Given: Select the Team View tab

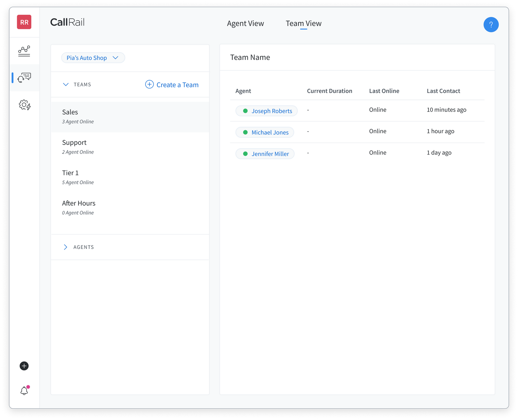Looking at the screenshot, I should click(x=303, y=23).
